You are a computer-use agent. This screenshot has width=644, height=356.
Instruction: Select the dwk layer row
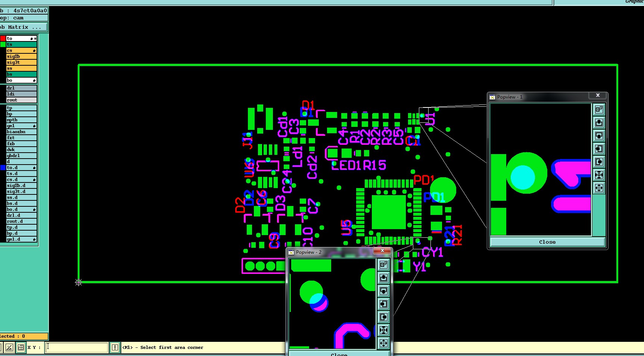click(22, 150)
